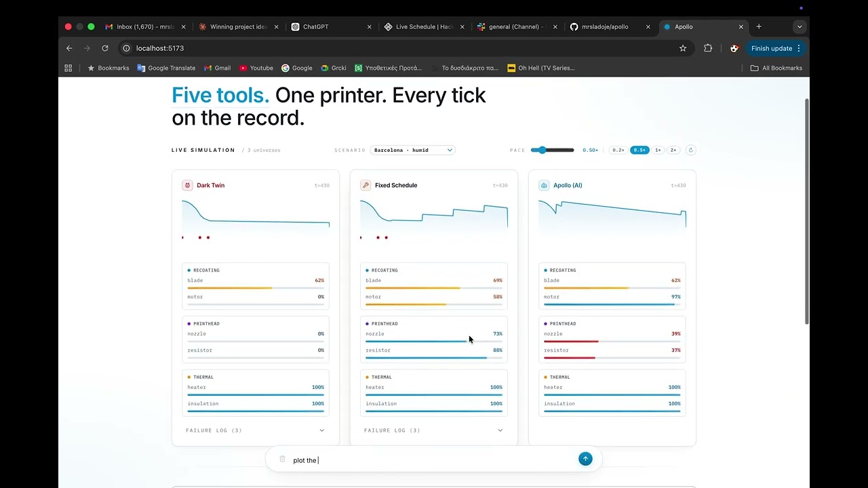Viewport: 868px width, 488px height.
Task: Open the Google Translate bookmark
Action: point(166,68)
